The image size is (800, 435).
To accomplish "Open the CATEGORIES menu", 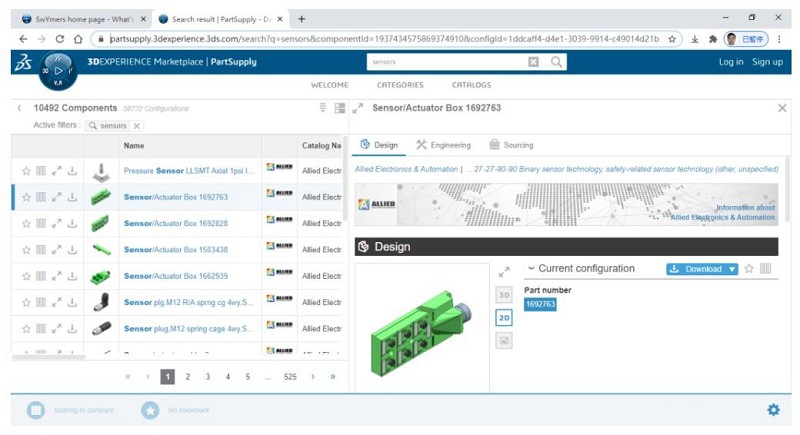I will point(400,85).
